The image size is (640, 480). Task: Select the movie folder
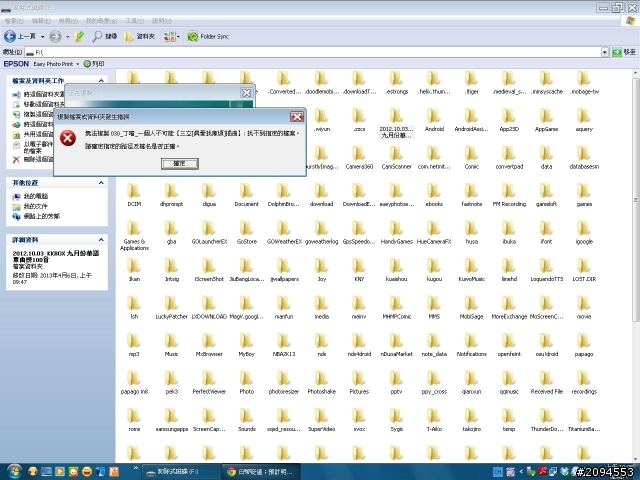[584, 308]
